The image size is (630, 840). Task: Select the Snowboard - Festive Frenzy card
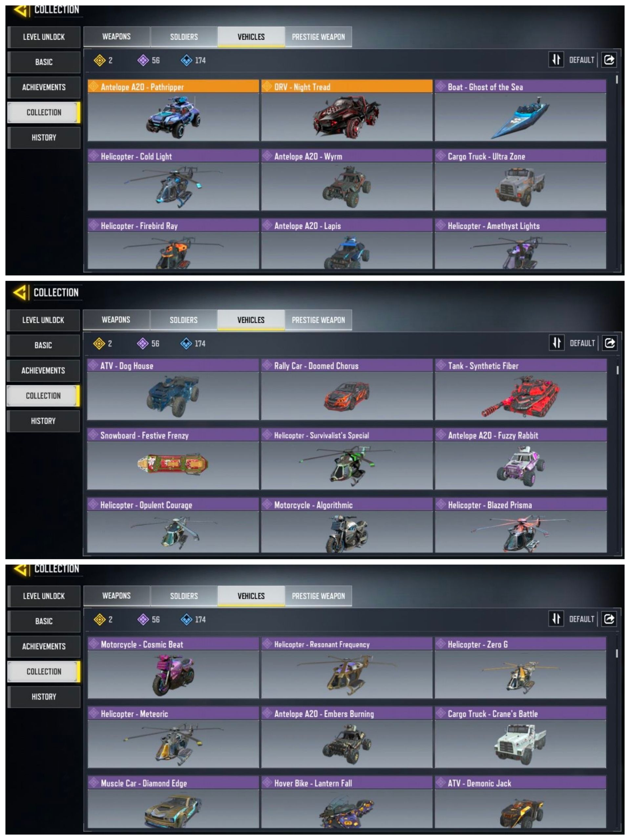click(173, 459)
